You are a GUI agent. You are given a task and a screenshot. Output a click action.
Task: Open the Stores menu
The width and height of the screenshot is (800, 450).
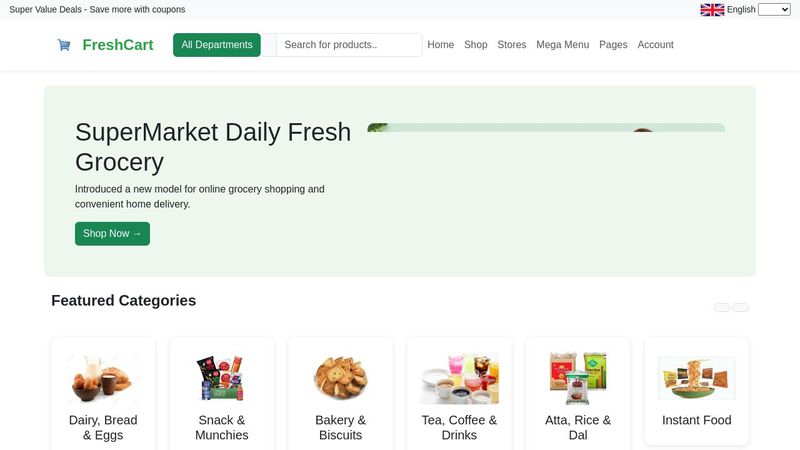click(512, 45)
